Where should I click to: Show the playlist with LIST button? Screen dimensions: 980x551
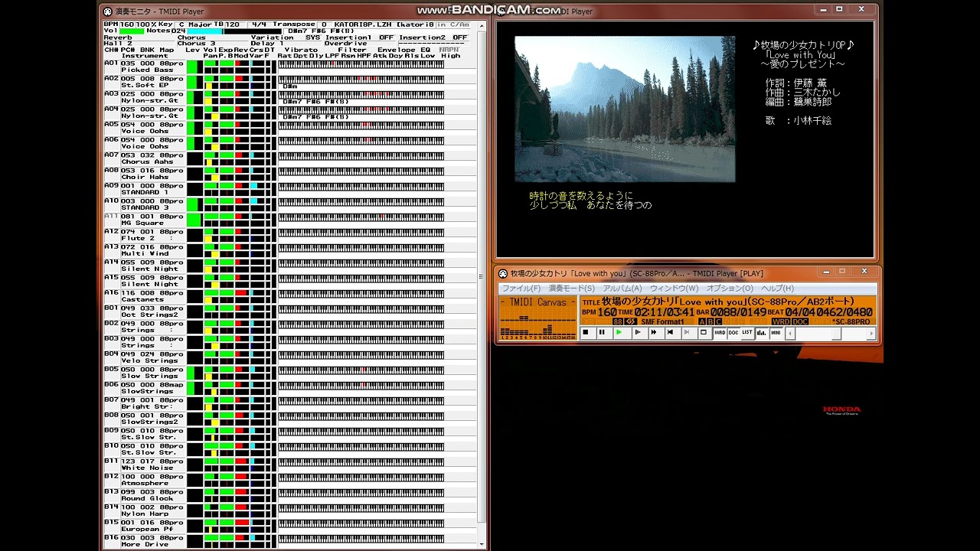click(x=746, y=333)
